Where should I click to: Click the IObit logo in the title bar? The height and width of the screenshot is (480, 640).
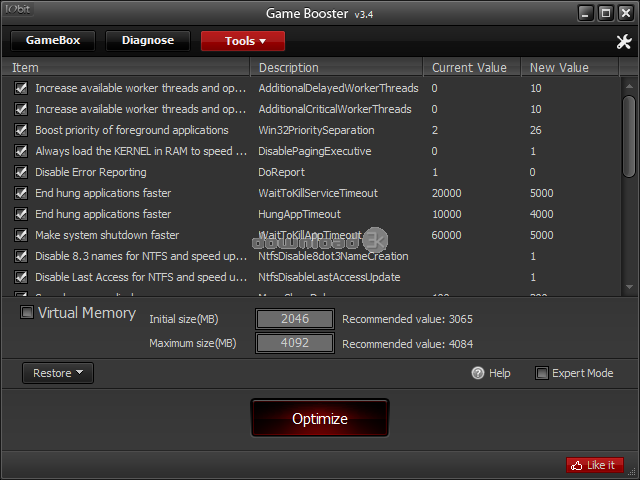tap(18, 9)
